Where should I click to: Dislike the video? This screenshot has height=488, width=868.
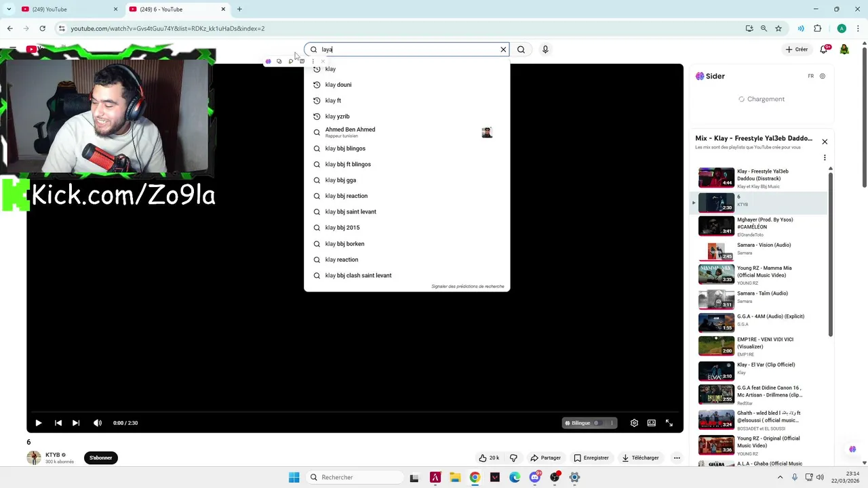(513, 457)
